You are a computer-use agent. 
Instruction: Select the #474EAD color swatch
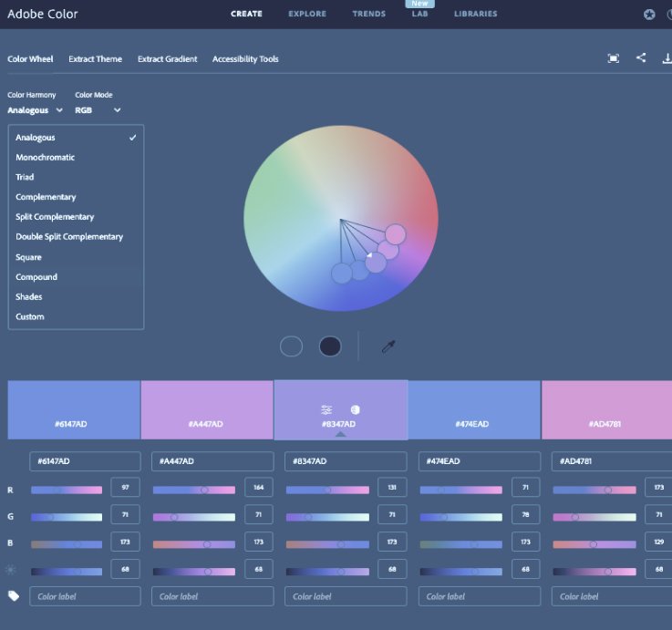pos(474,409)
